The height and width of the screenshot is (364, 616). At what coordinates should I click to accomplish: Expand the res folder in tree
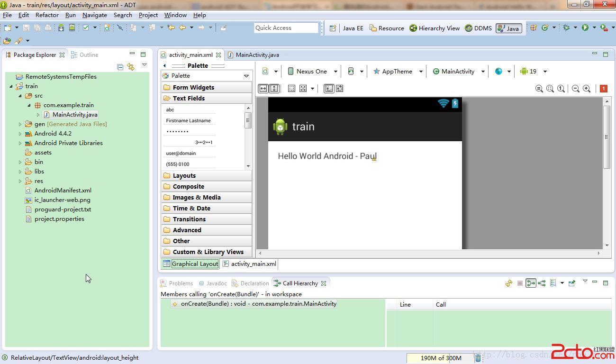pyautogui.click(x=20, y=181)
